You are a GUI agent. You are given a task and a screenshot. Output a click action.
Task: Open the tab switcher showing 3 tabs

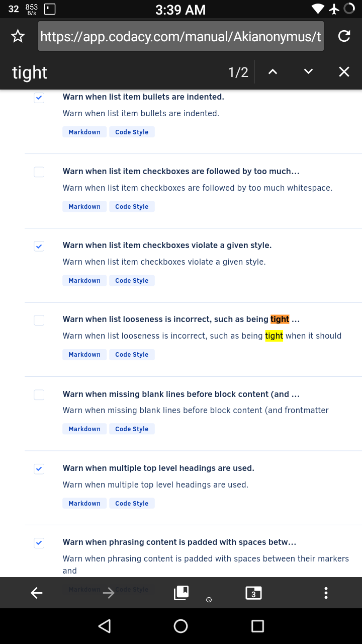[x=253, y=593]
